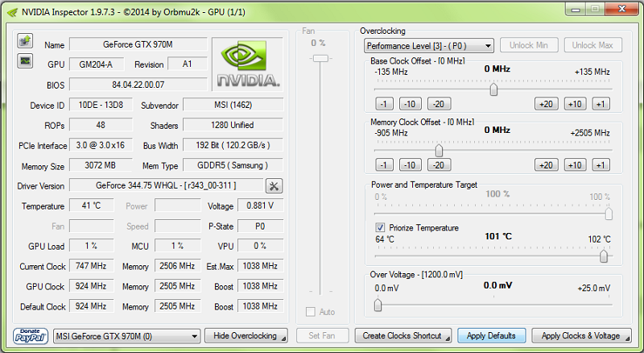The height and width of the screenshot is (353, 644).
Task: Click the BIOS field 84.04.22.00.07
Action: [138, 85]
